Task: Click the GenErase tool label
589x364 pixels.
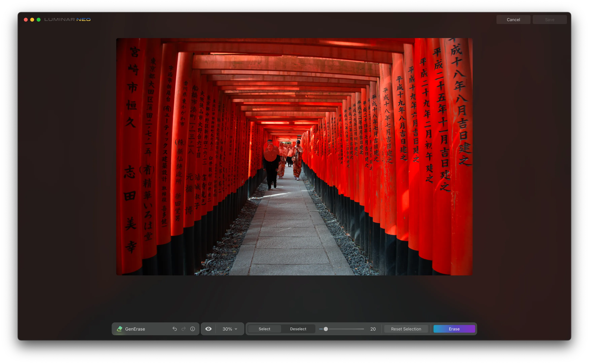Action: [x=135, y=329]
